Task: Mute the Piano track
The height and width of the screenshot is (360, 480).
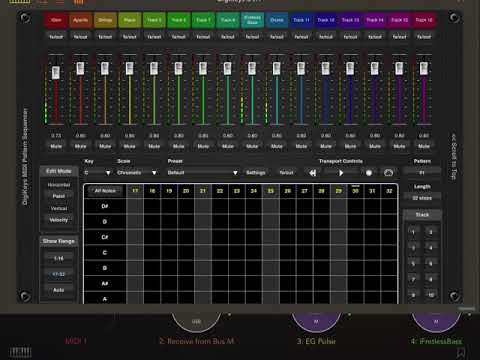Action: [130, 146]
